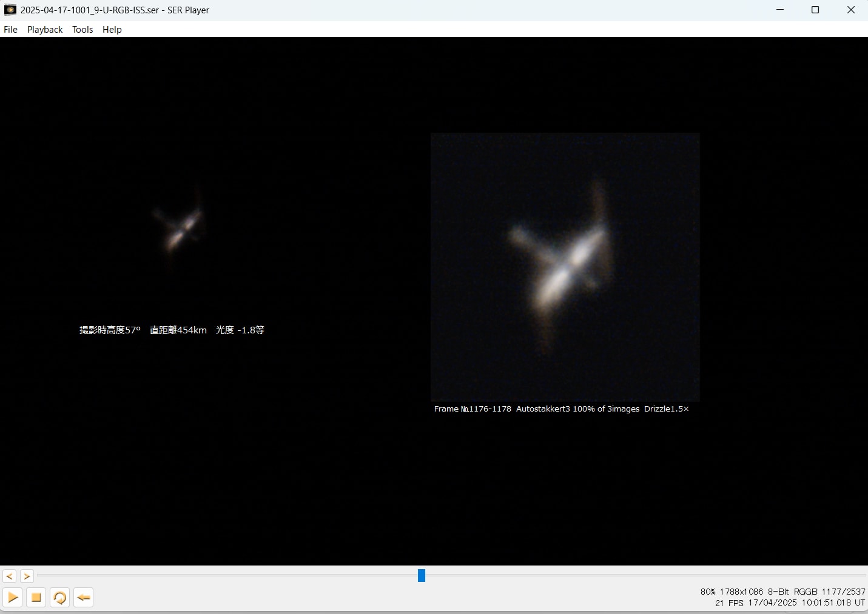Image resolution: width=868 pixels, height=614 pixels.
Task: Click the frame counter 1177/2537
Action: (x=843, y=592)
